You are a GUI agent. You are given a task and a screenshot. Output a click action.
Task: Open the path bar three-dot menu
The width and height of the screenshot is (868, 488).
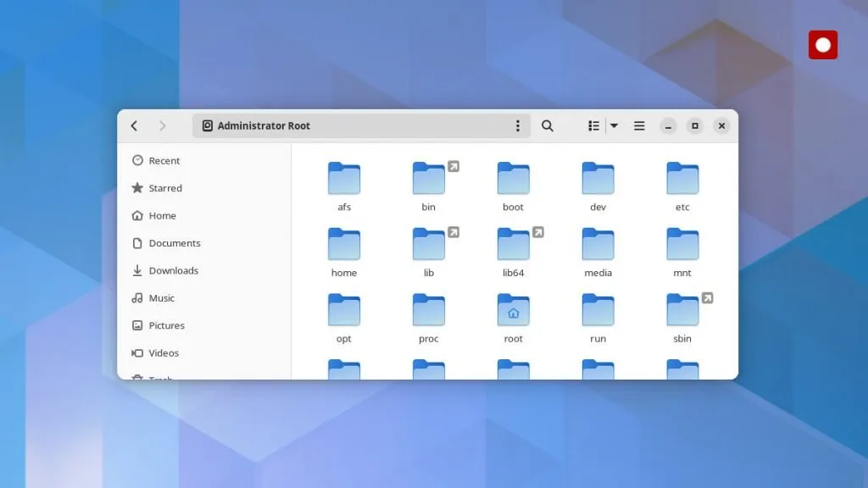point(518,125)
